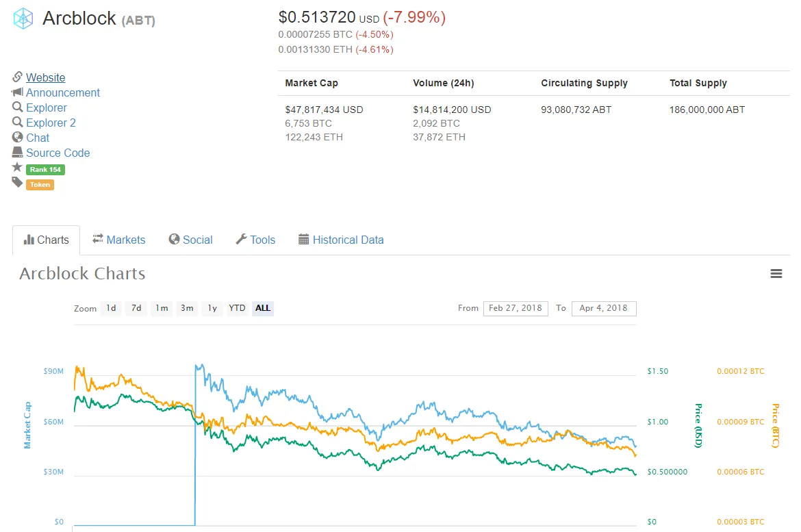Switch to the Tools tab
The height and width of the screenshot is (532, 801).
[255, 240]
